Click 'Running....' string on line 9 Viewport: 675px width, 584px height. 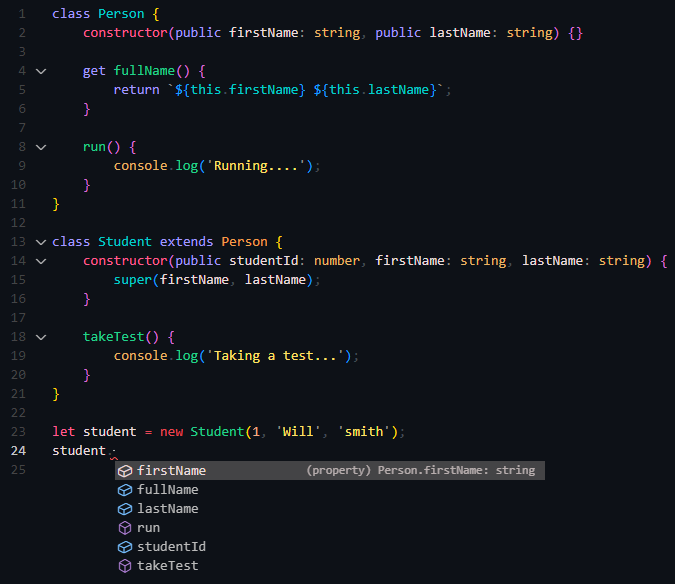256,166
